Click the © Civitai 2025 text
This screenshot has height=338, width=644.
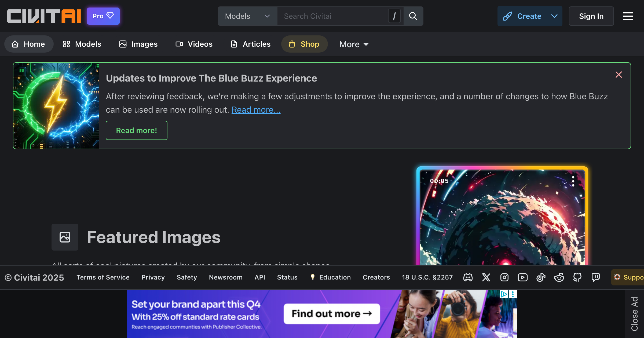click(x=34, y=277)
